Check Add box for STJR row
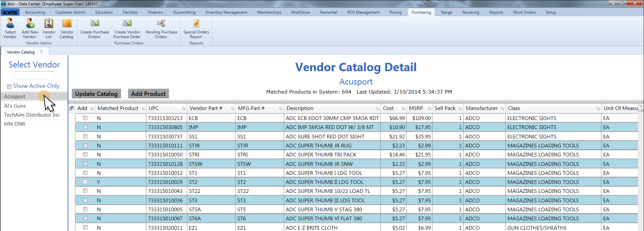The width and height of the screenshot is (644, 231). click(85, 145)
